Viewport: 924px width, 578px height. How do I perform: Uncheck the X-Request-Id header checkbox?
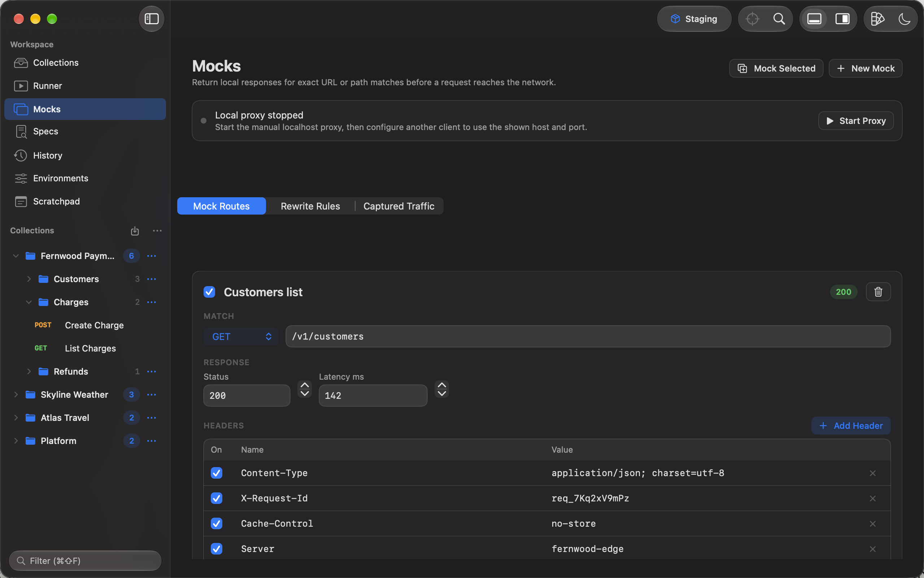[217, 498]
